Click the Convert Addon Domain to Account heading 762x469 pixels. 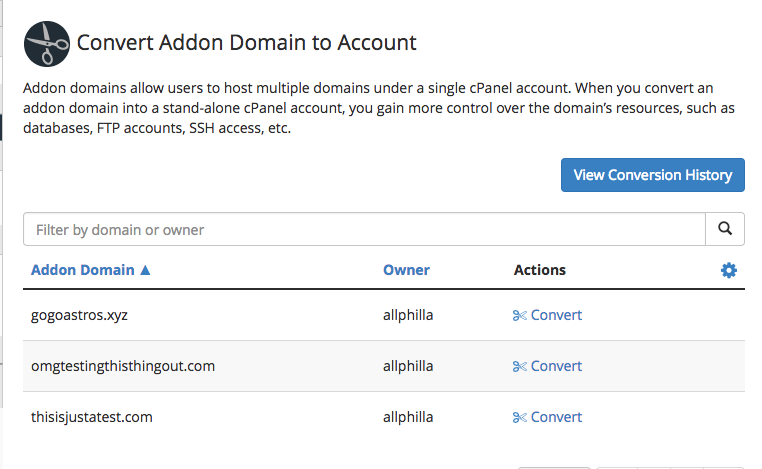246,43
